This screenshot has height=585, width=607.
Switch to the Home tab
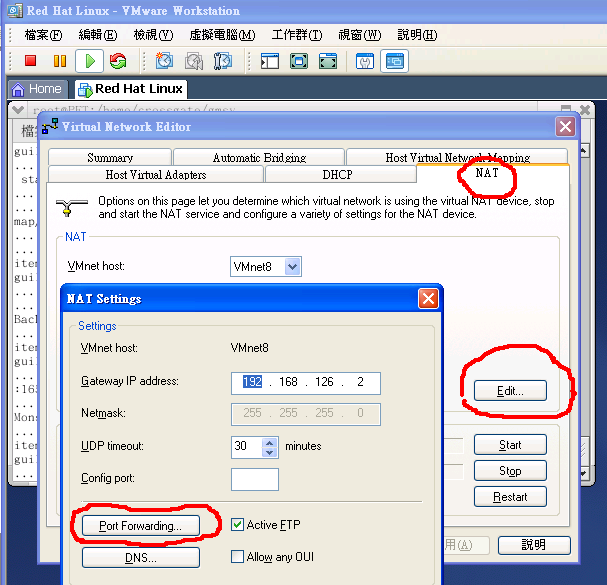click(38, 89)
